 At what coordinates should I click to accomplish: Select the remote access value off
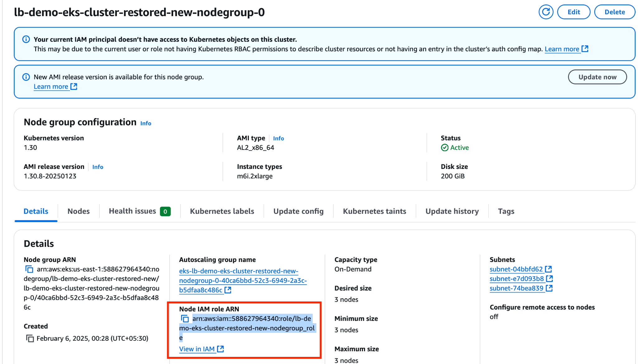point(494,317)
